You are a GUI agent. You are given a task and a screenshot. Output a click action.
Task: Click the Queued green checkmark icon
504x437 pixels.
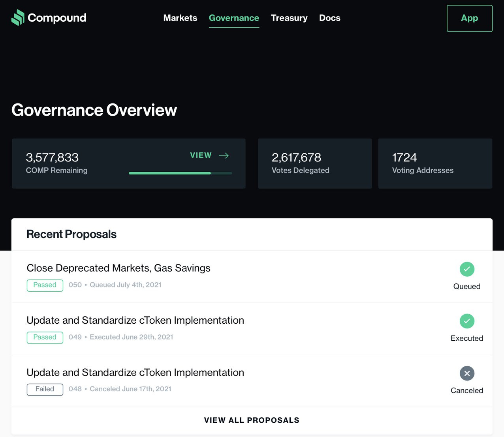pos(467,269)
